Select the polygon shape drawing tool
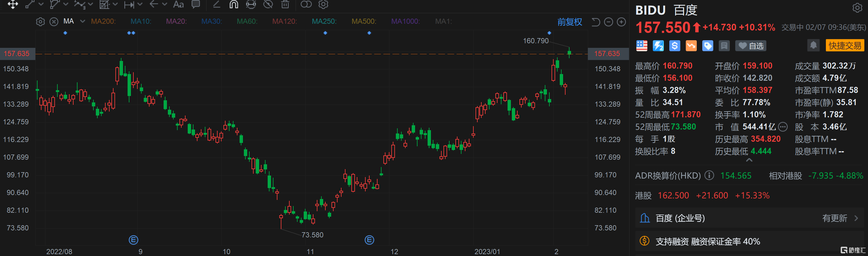Viewport: 868px width, 256px height. click(x=54, y=4)
